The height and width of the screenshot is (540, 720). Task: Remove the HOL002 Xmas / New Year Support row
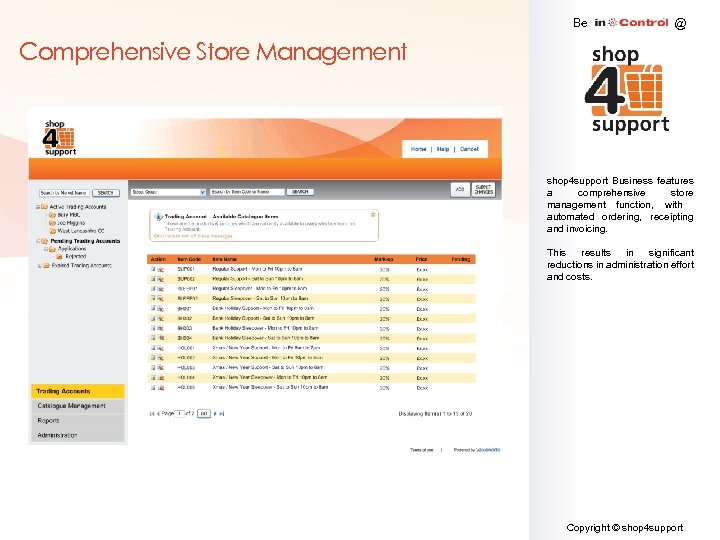pyautogui.click(x=161, y=358)
